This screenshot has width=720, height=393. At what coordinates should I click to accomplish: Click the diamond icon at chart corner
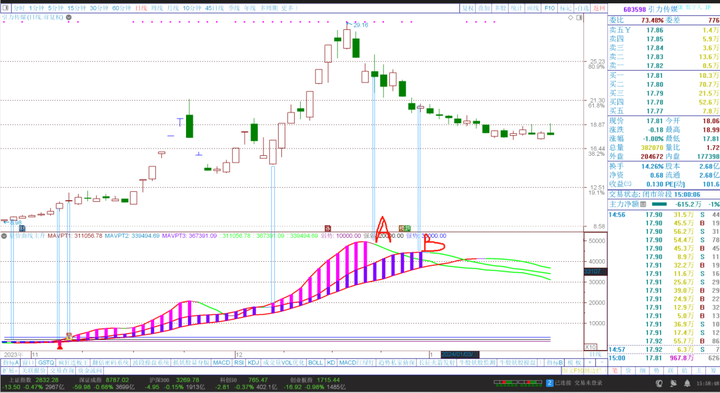tap(571, 17)
